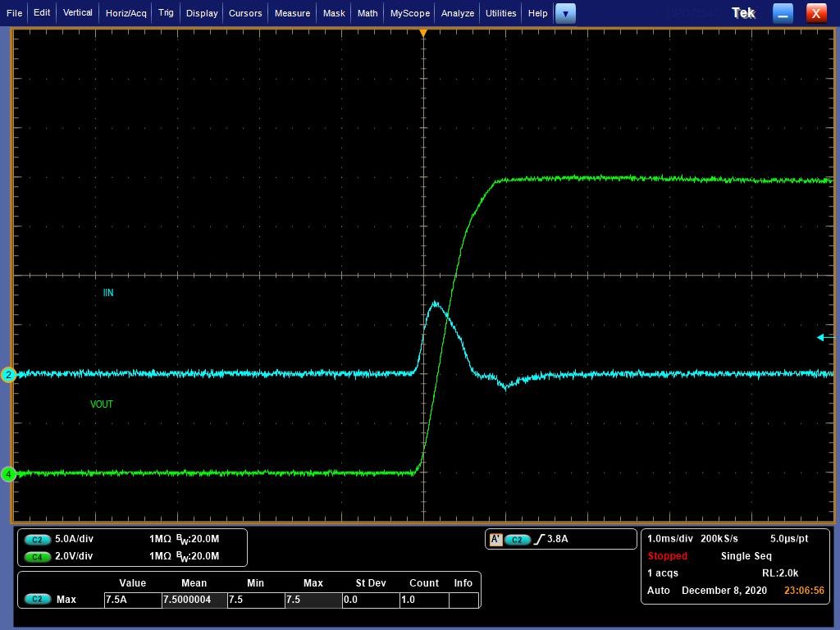Image resolution: width=840 pixels, height=630 pixels.
Task: Open the Vertical menu
Action: 78,13
